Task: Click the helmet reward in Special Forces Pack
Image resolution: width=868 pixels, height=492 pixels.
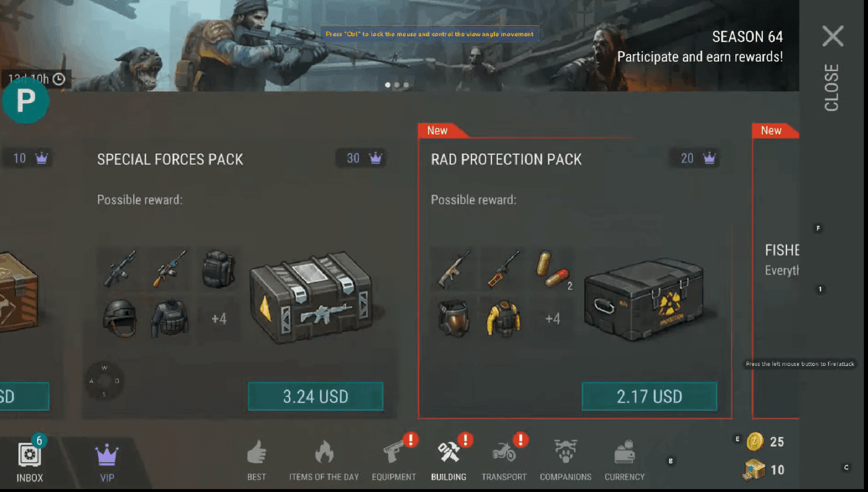Action: click(x=120, y=319)
